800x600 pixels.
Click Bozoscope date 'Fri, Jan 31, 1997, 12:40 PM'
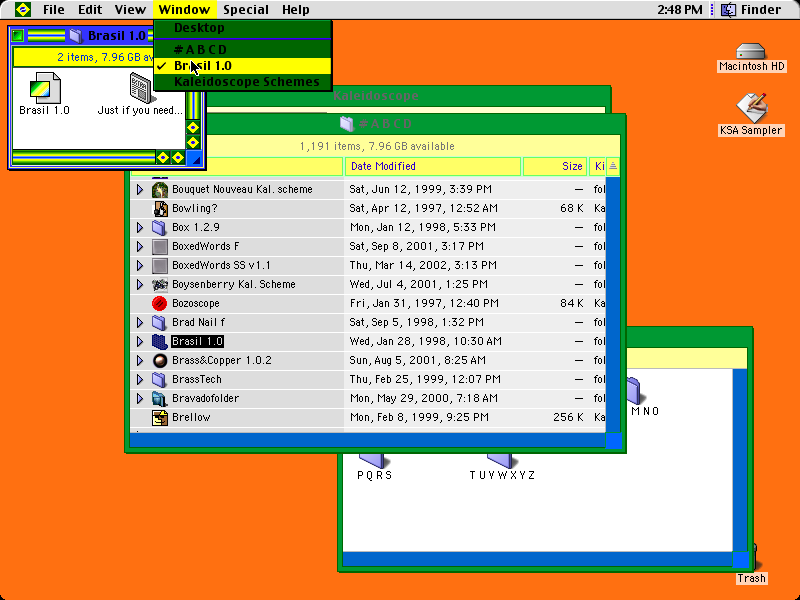[x=424, y=304]
